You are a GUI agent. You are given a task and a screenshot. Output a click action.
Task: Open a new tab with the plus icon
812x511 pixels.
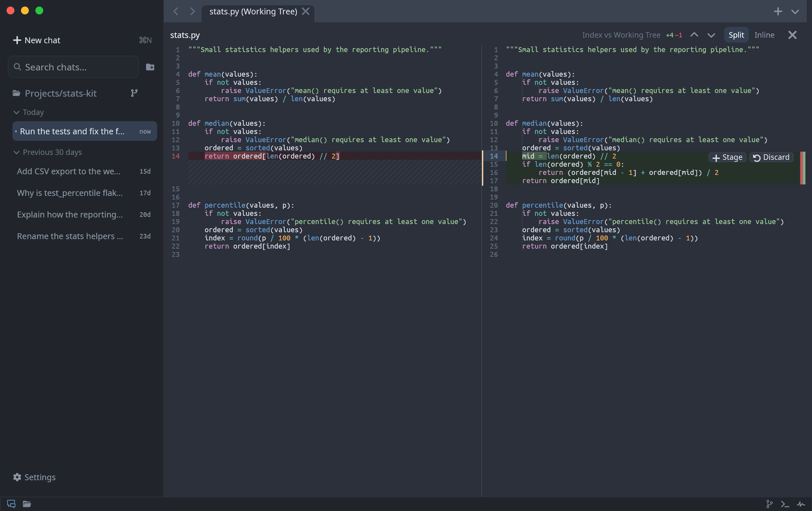777,11
